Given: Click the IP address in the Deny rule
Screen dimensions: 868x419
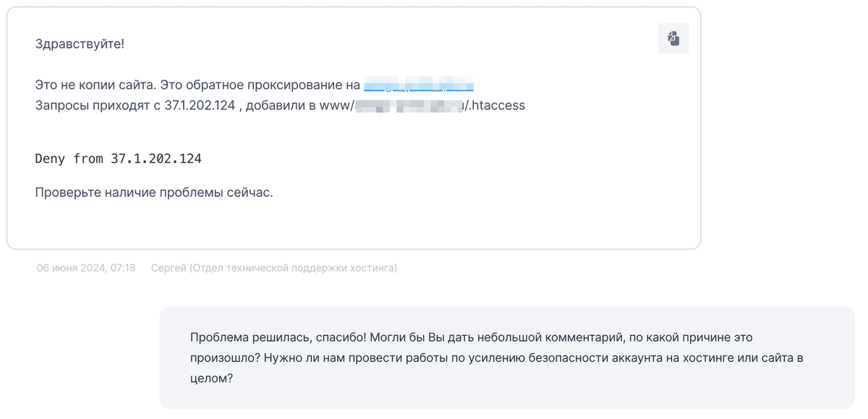Looking at the screenshot, I should [156, 158].
